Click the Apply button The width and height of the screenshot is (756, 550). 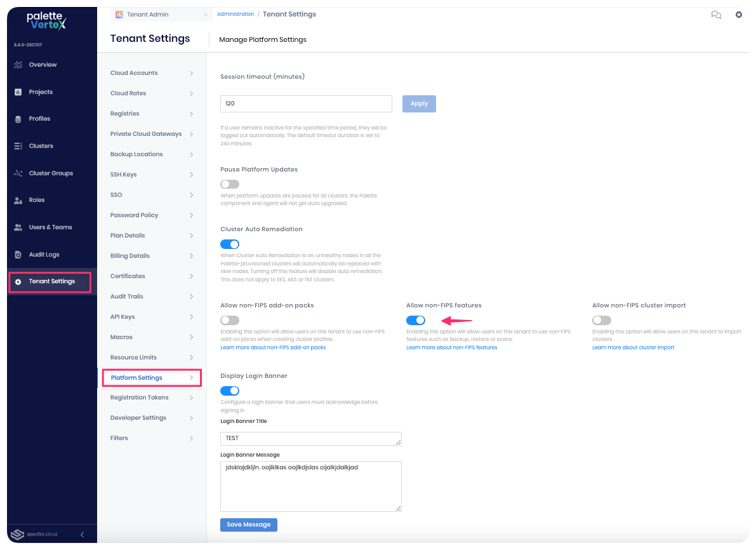(x=419, y=104)
